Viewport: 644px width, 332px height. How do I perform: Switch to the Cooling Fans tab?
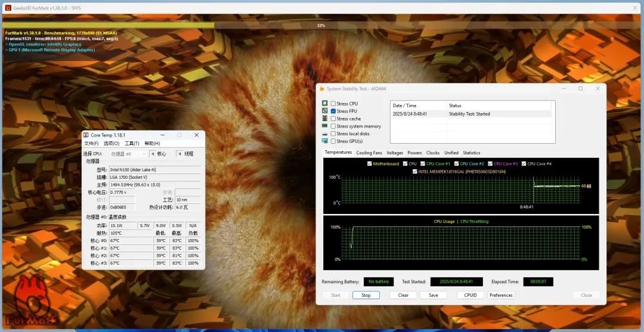(369, 153)
